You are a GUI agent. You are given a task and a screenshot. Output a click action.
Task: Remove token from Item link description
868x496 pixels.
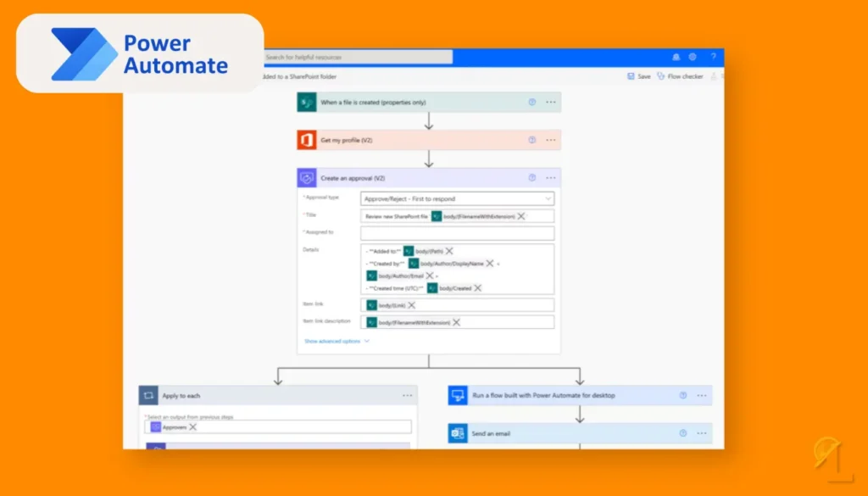[x=457, y=322]
